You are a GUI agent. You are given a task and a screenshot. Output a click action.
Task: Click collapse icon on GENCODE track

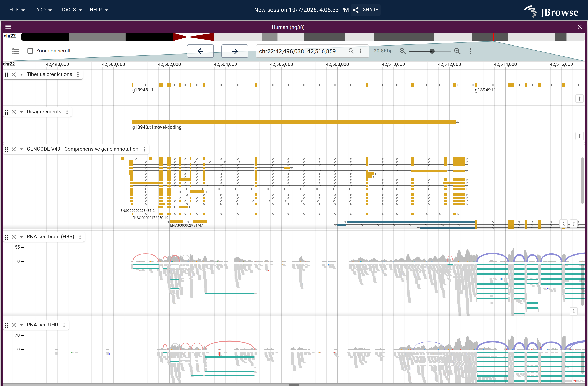[x=564, y=224]
